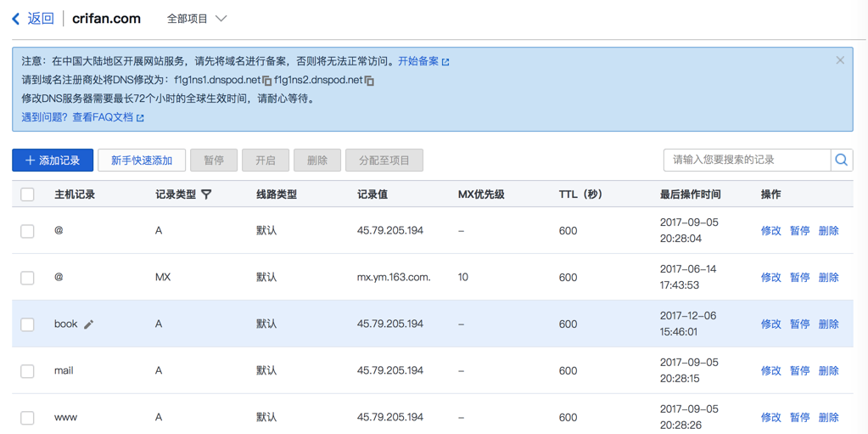This screenshot has height=434, width=868.
Task: Copy f1g1ns1.dnspod.net nameserver address
Action: pyautogui.click(x=267, y=81)
